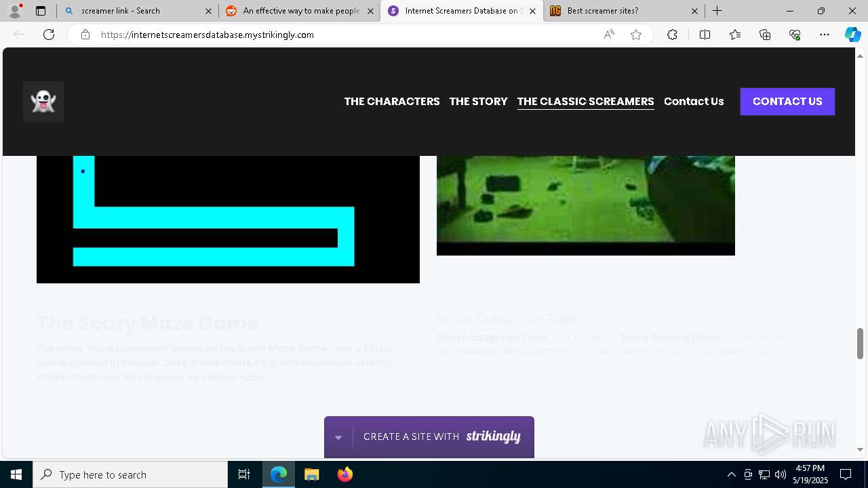Click the ghost logo of the site
The width and height of the screenshot is (868, 488).
pos(43,102)
